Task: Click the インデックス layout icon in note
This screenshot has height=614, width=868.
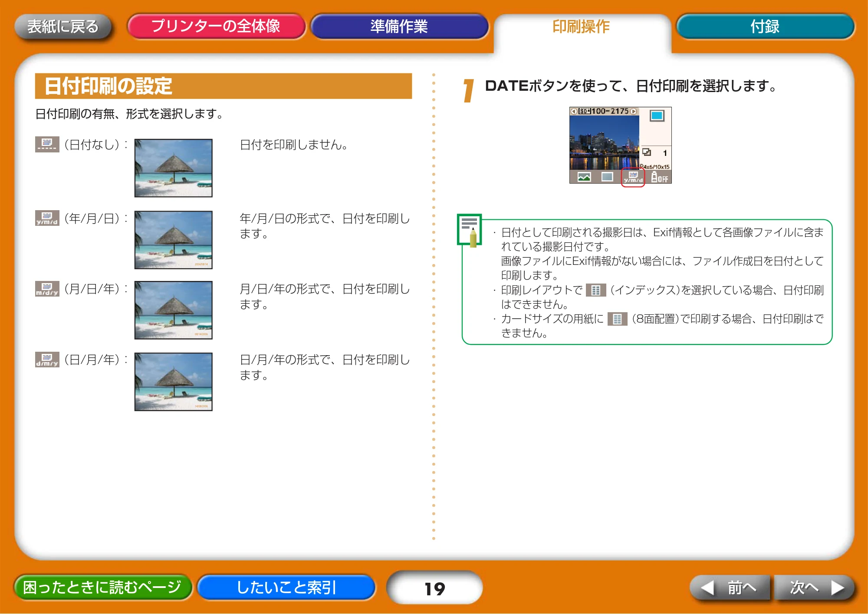Action: [595, 290]
